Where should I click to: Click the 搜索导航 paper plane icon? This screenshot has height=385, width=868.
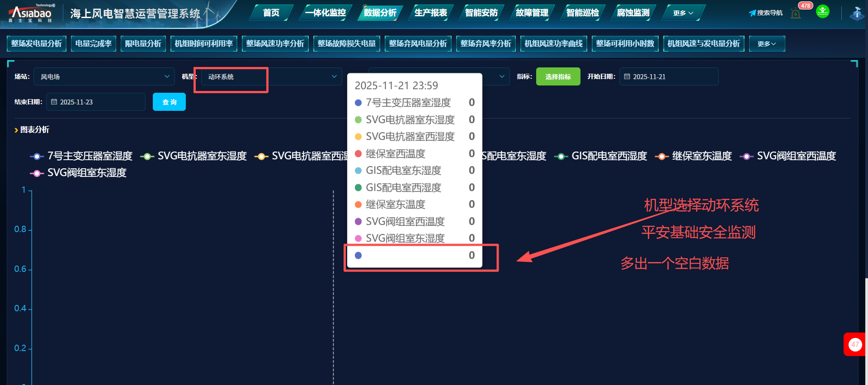752,13
